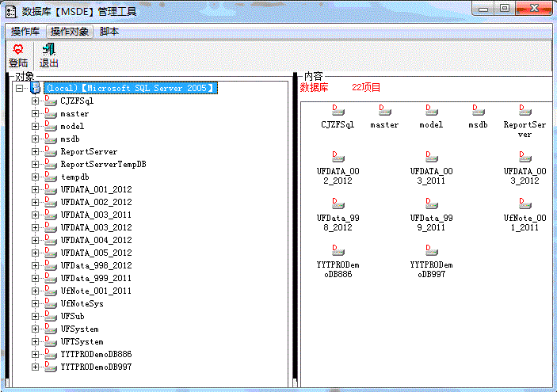Close the 数据库【MSDE】管理工具 window

pos(534,8)
